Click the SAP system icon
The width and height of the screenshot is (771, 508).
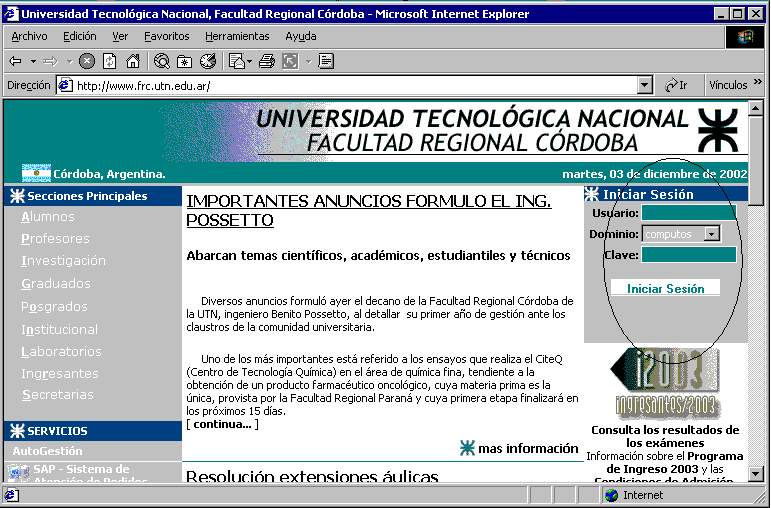coord(19,473)
